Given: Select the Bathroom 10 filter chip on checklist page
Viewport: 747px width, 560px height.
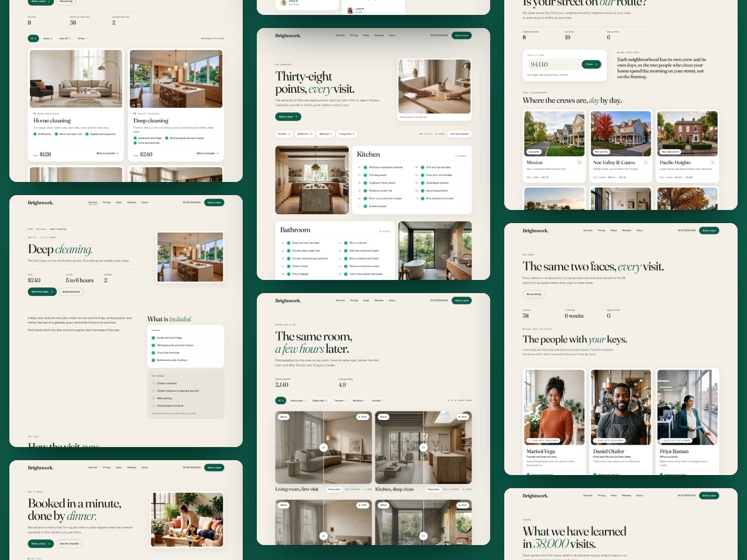Looking at the screenshot, I should coord(305,134).
